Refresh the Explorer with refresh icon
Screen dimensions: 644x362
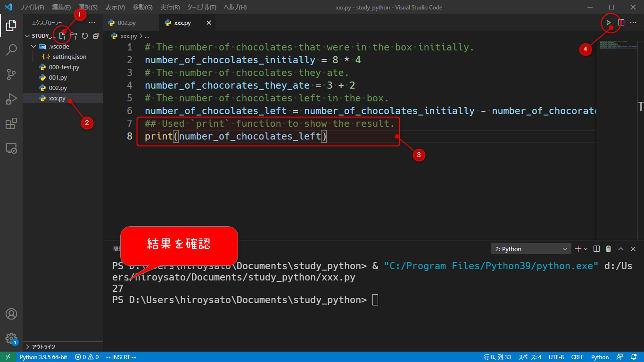pyautogui.click(x=84, y=35)
